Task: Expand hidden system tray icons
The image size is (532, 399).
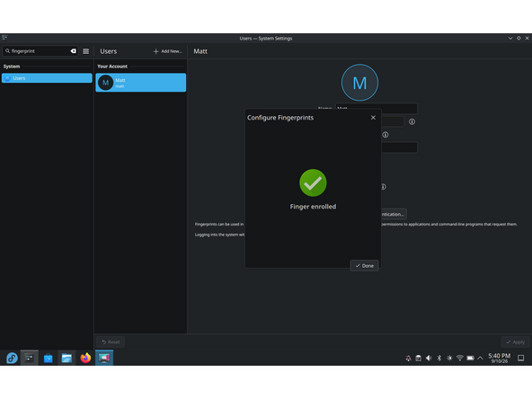Action: [x=480, y=358]
